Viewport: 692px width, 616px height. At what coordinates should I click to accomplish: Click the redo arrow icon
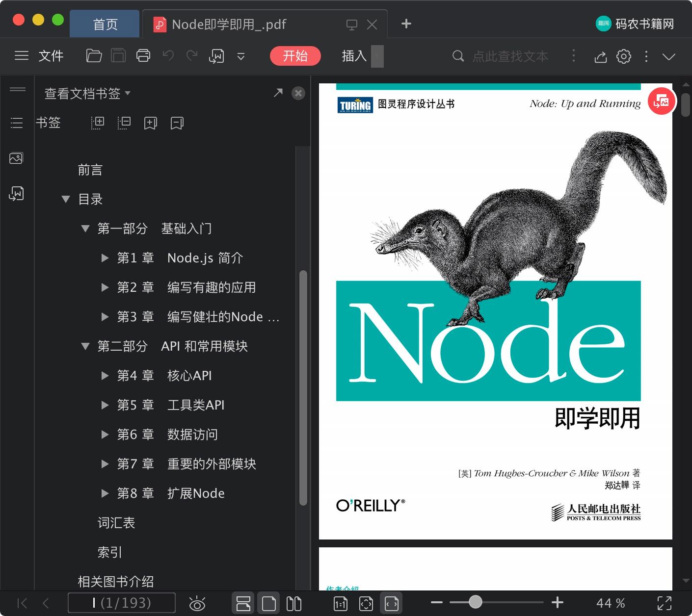pyautogui.click(x=192, y=56)
